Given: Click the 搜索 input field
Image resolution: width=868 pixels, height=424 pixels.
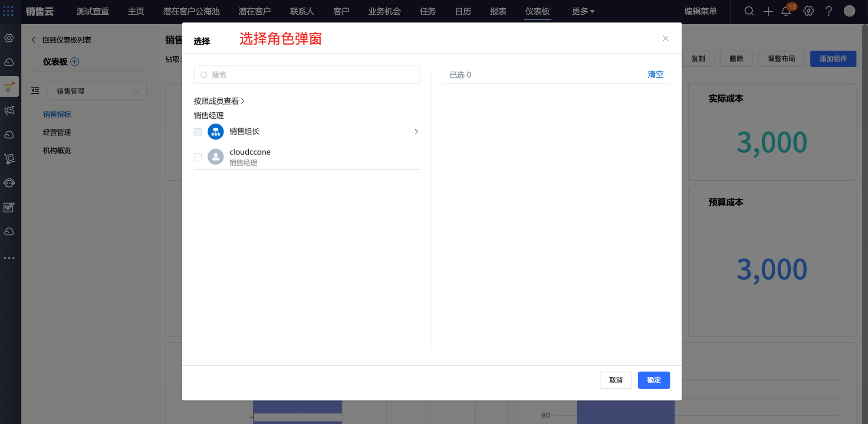Looking at the screenshot, I should tap(306, 75).
